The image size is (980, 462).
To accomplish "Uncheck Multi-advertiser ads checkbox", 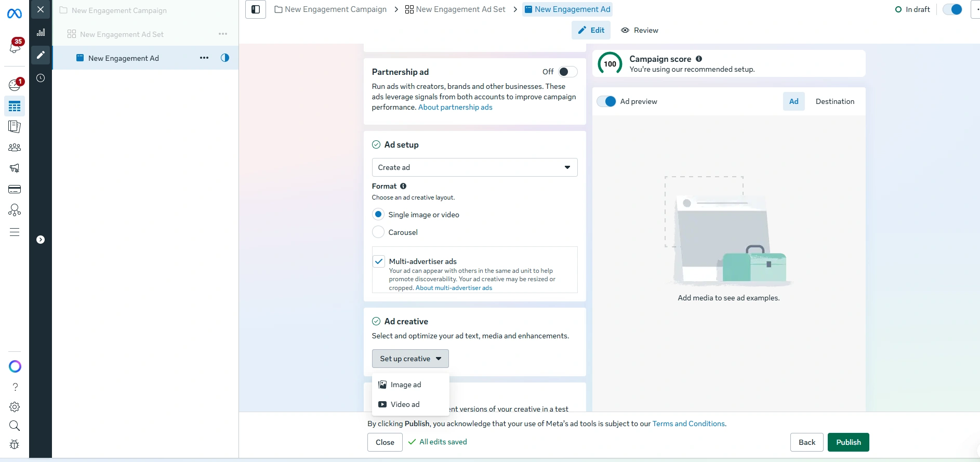I will [379, 261].
